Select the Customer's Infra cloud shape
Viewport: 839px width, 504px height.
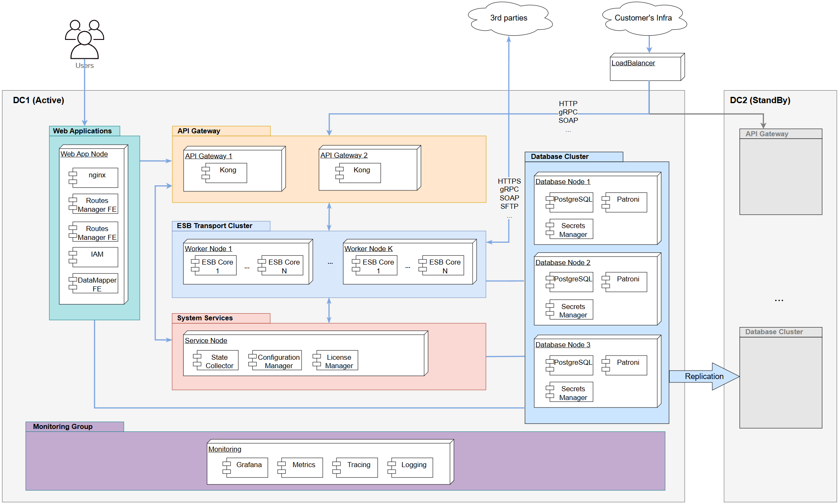[x=643, y=18]
